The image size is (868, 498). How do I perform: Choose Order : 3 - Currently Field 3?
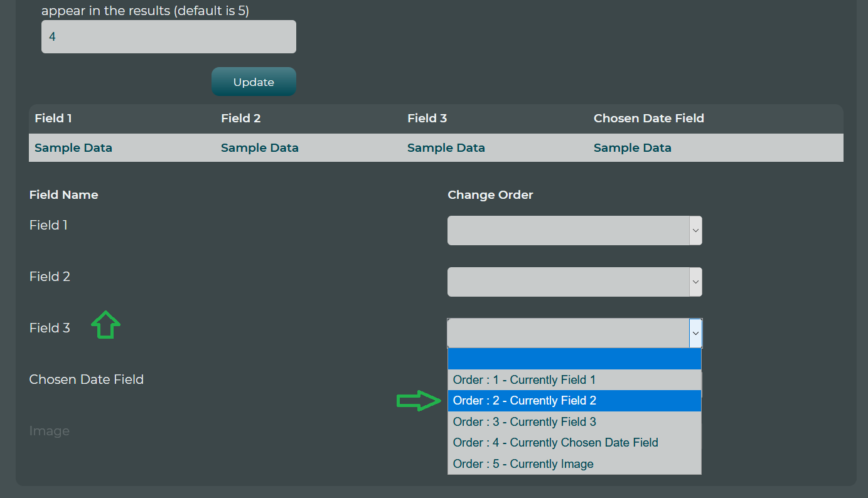tap(574, 421)
